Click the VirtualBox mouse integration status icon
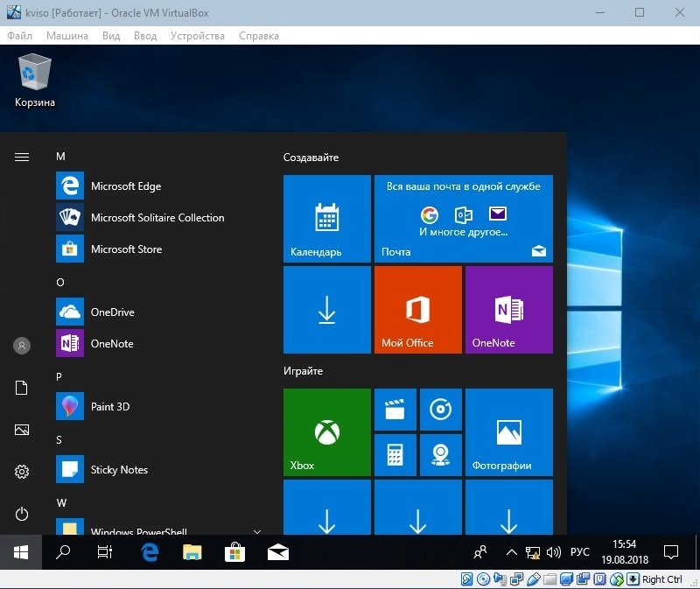Screen dimensions: 700x589 (x=617, y=579)
